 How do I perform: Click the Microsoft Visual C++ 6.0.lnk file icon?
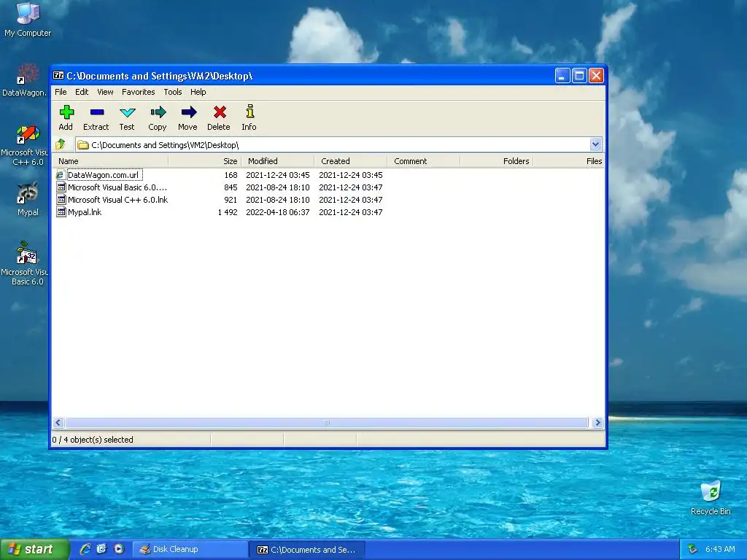[x=61, y=200]
